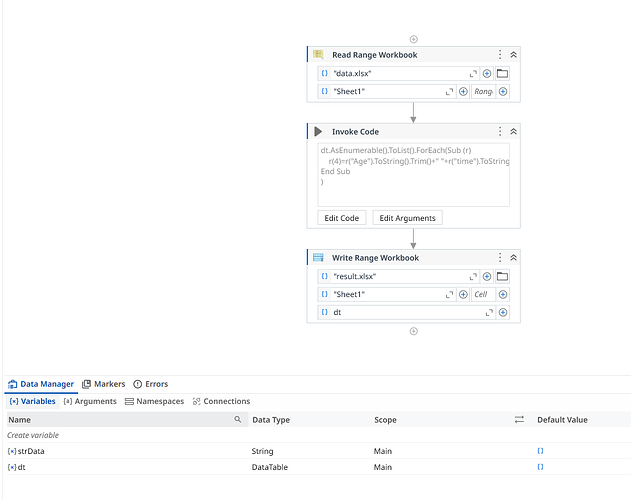
Task: Select the Arguments sub-tab
Action: 90,401
